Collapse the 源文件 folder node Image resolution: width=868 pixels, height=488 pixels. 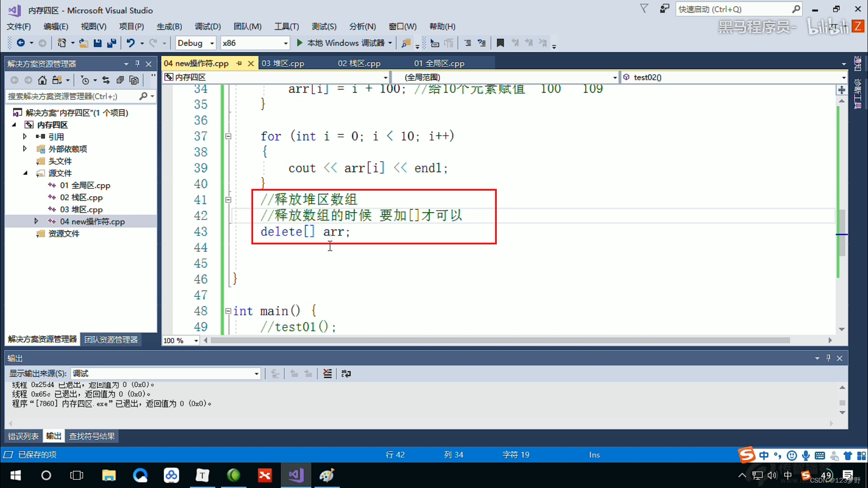tap(25, 173)
